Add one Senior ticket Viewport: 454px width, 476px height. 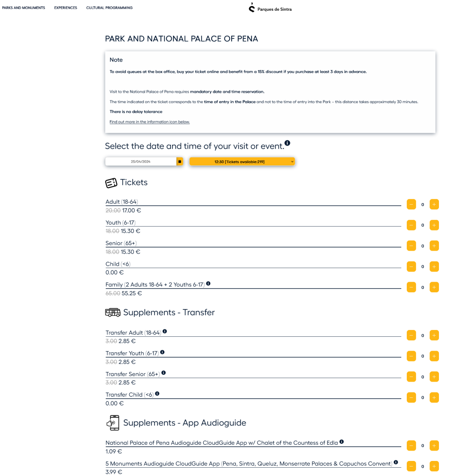[434, 246]
